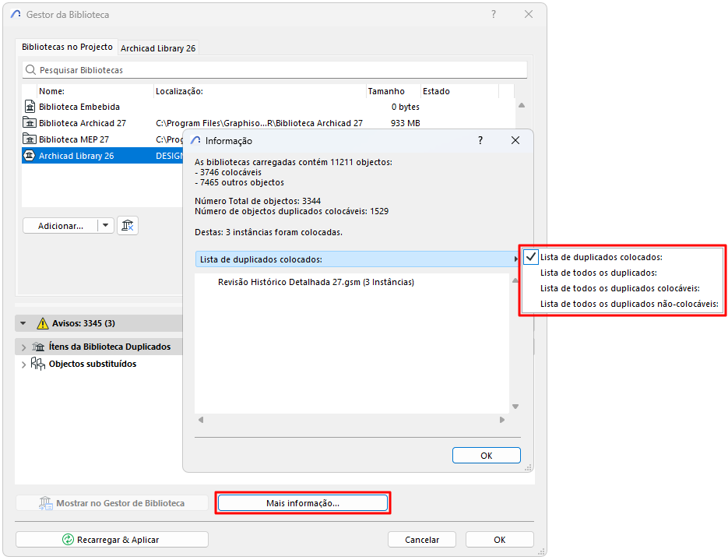Click Biblioteca Archicad 27 location path
Viewport: 728px width, 560px height.
[x=259, y=123]
